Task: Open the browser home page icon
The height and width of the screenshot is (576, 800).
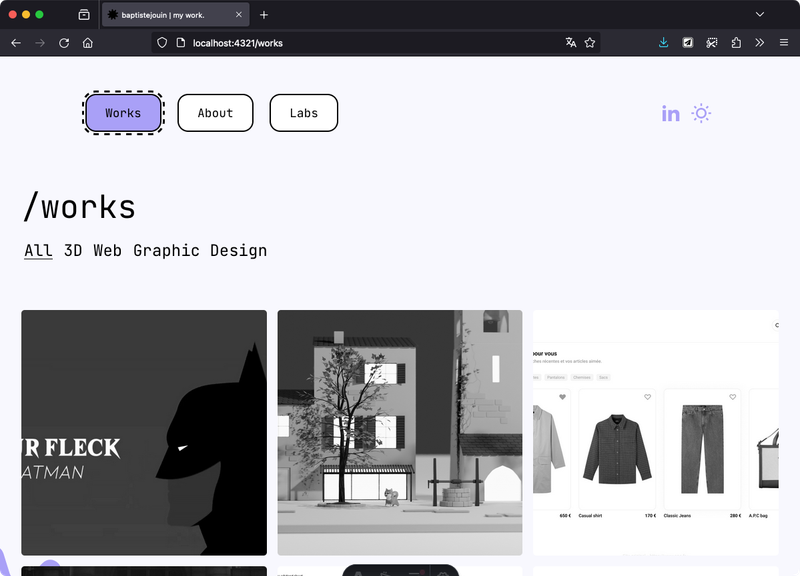Action: [88, 43]
